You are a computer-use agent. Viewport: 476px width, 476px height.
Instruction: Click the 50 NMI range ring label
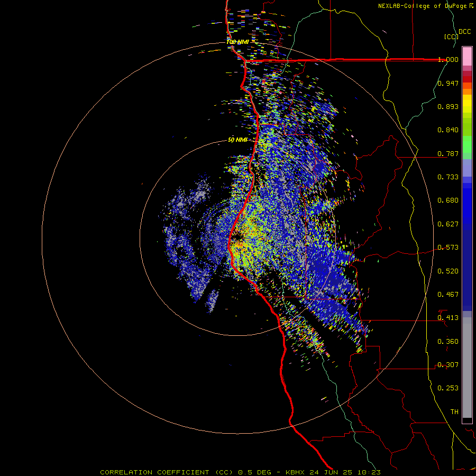[x=237, y=140]
